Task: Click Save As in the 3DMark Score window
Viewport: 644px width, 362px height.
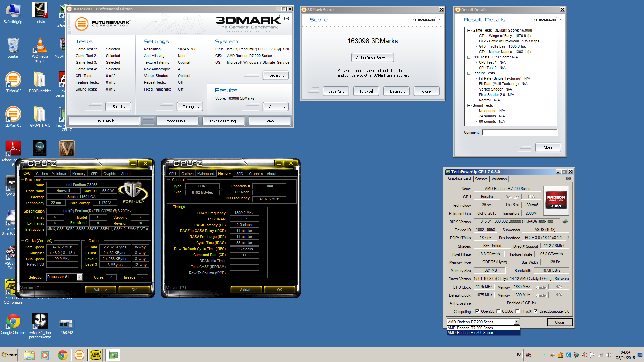Action: click(337, 91)
